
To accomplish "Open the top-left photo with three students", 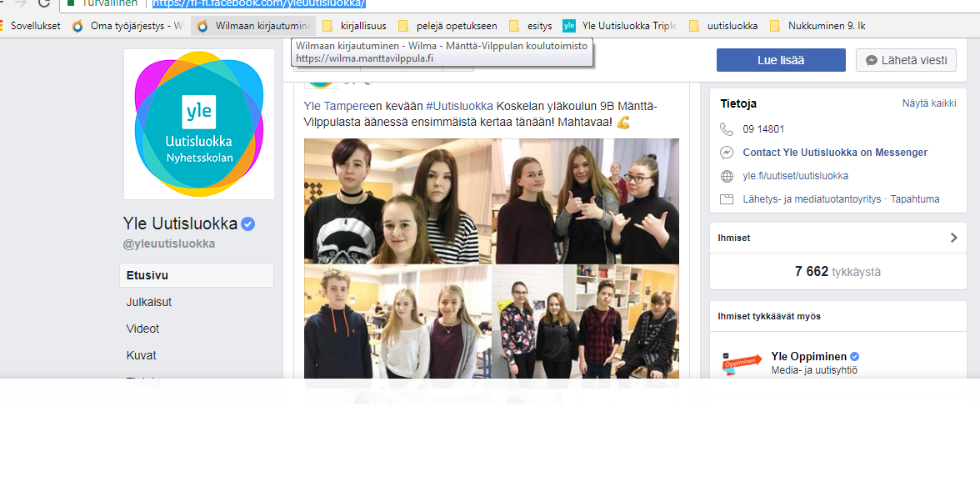I will coord(397,201).
